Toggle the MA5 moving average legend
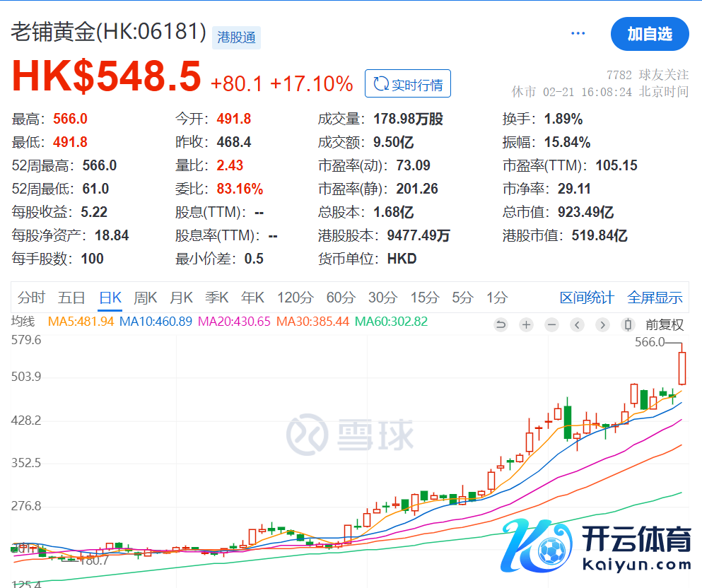 (x=81, y=322)
